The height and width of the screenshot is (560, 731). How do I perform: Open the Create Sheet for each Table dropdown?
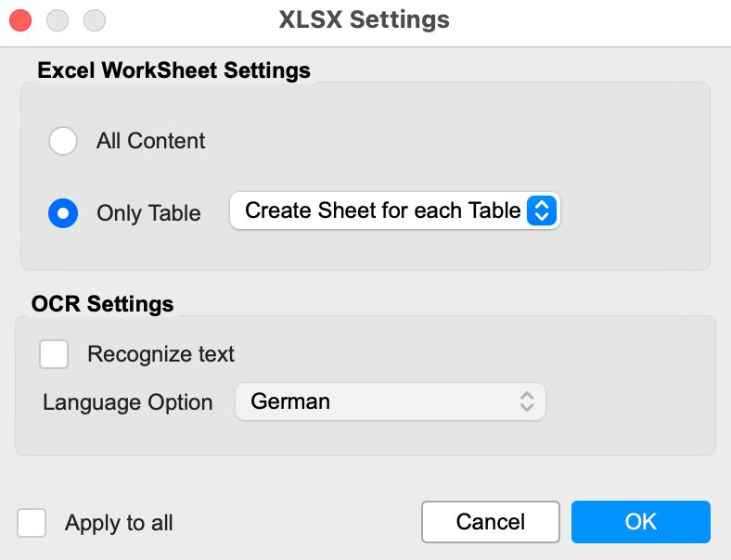(x=395, y=210)
